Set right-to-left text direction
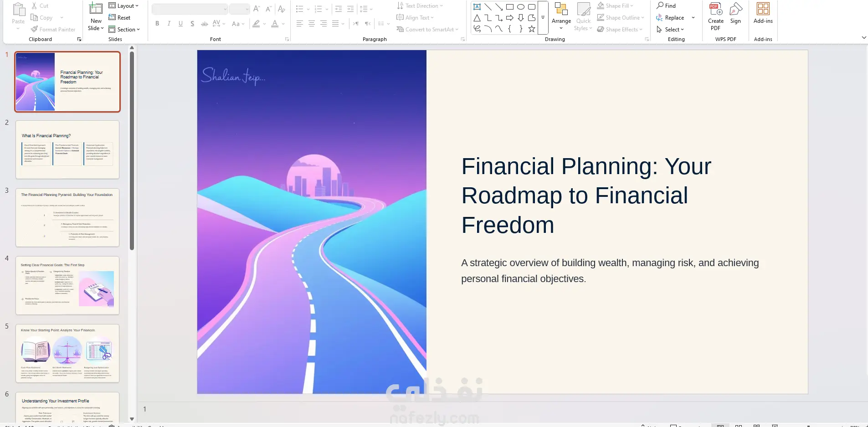This screenshot has height=427, width=868. (368, 24)
